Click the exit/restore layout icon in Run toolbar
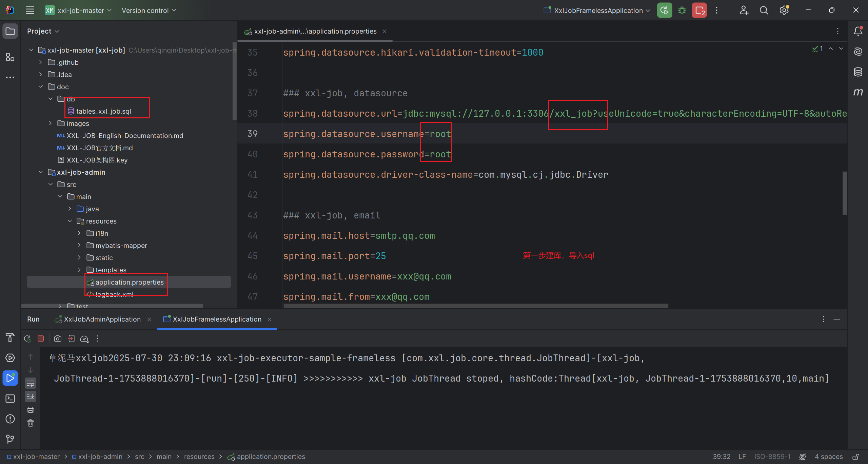 pyautogui.click(x=71, y=339)
